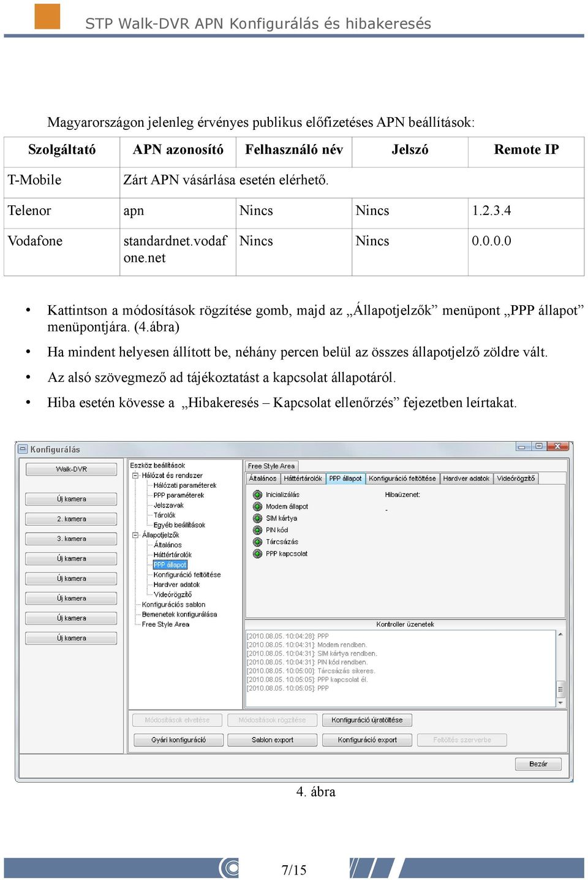This screenshot has width=588, height=880.
Task: Click the Inicializálás green status indicator
Action: coord(257,495)
